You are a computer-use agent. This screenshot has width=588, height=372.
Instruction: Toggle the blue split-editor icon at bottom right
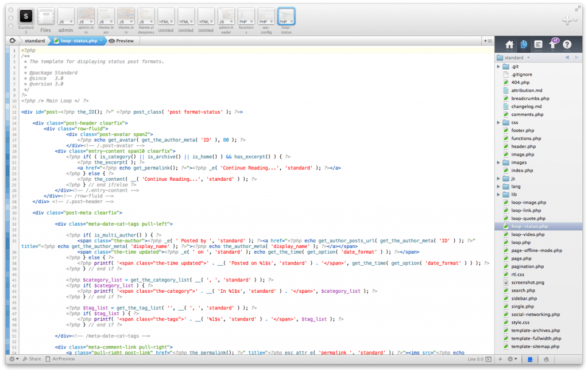530,359
